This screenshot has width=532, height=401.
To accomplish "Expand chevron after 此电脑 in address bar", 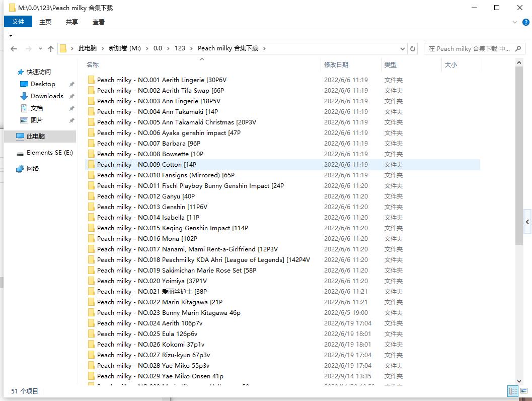I will point(103,48).
